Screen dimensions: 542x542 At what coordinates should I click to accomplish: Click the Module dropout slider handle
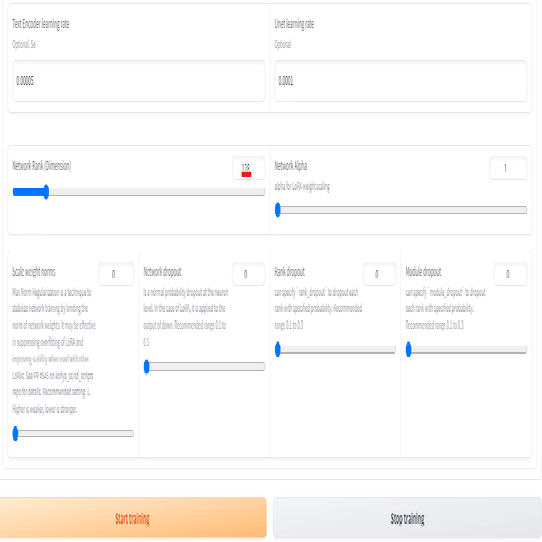[x=409, y=349]
